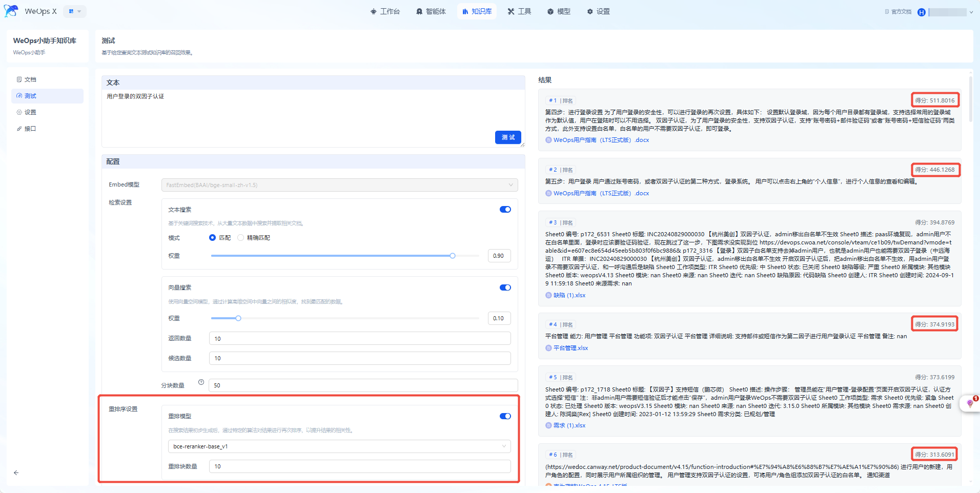Screen dimensions: 980x493
Task: Click the file icon in result #2
Action: [548, 193]
